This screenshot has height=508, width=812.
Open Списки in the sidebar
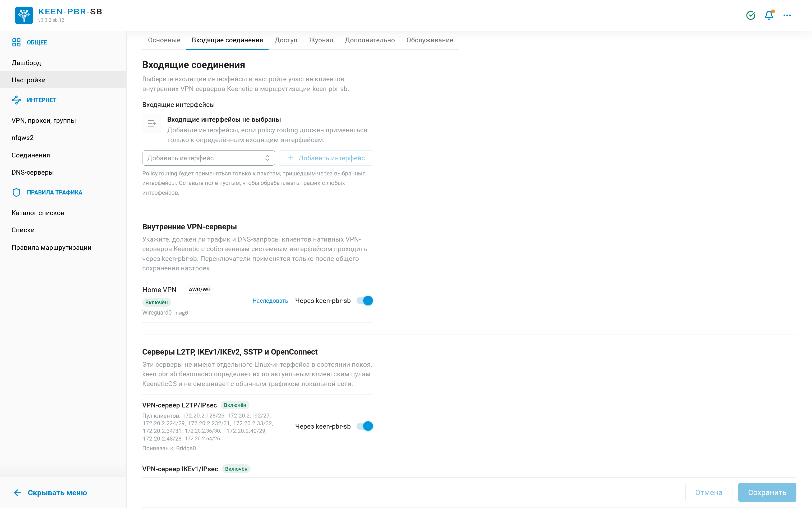point(63,230)
